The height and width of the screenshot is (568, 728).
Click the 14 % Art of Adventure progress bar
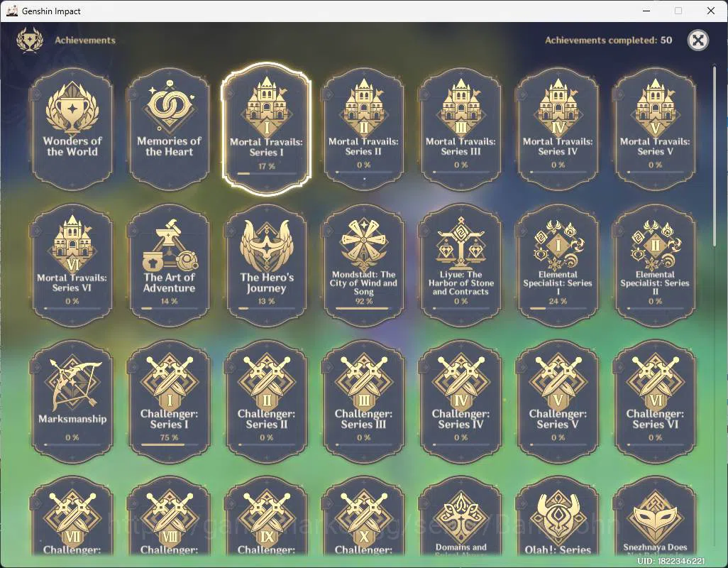169,308
